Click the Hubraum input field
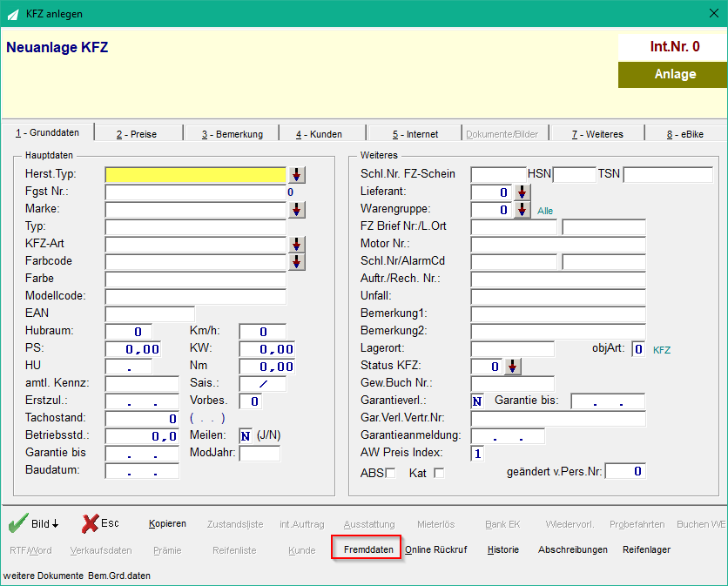The image size is (728, 586). [x=129, y=332]
